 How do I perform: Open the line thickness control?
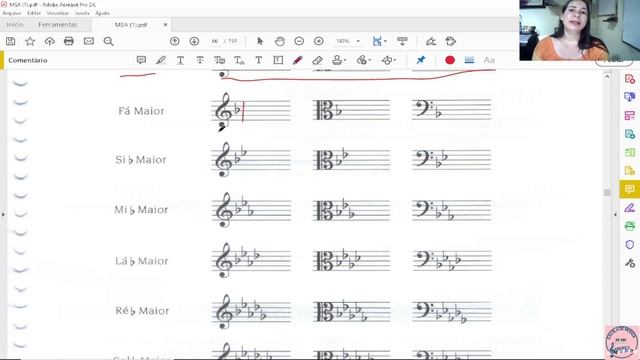point(469,60)
